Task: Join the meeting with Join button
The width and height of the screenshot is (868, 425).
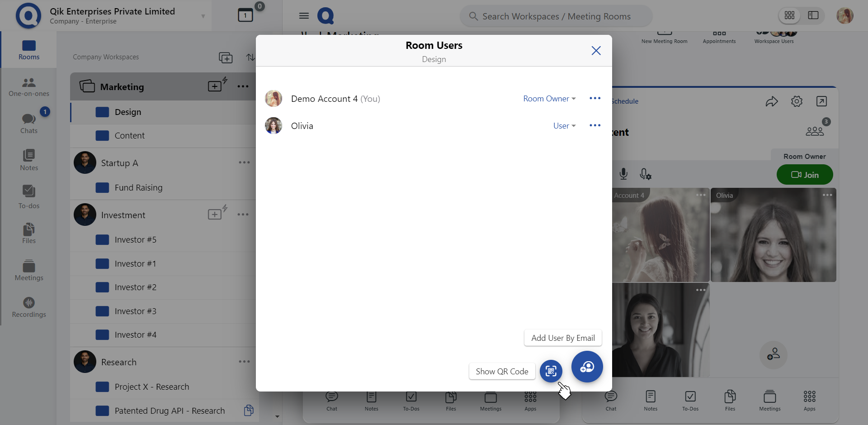Action: point(805,175)
